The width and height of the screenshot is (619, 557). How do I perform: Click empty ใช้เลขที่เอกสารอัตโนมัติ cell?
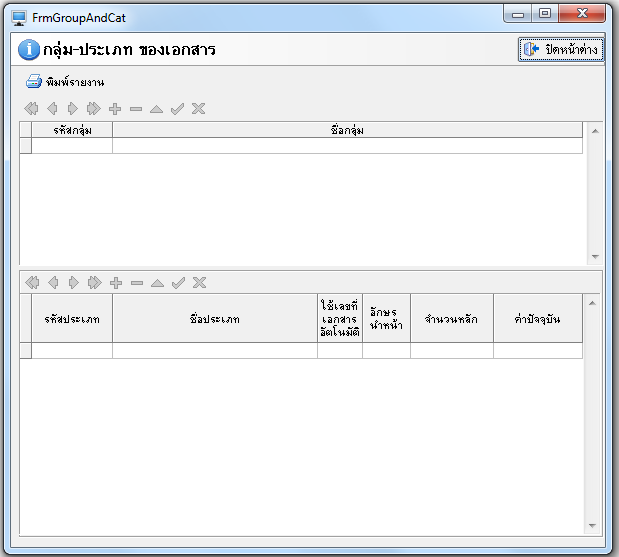tap(340, 351)
